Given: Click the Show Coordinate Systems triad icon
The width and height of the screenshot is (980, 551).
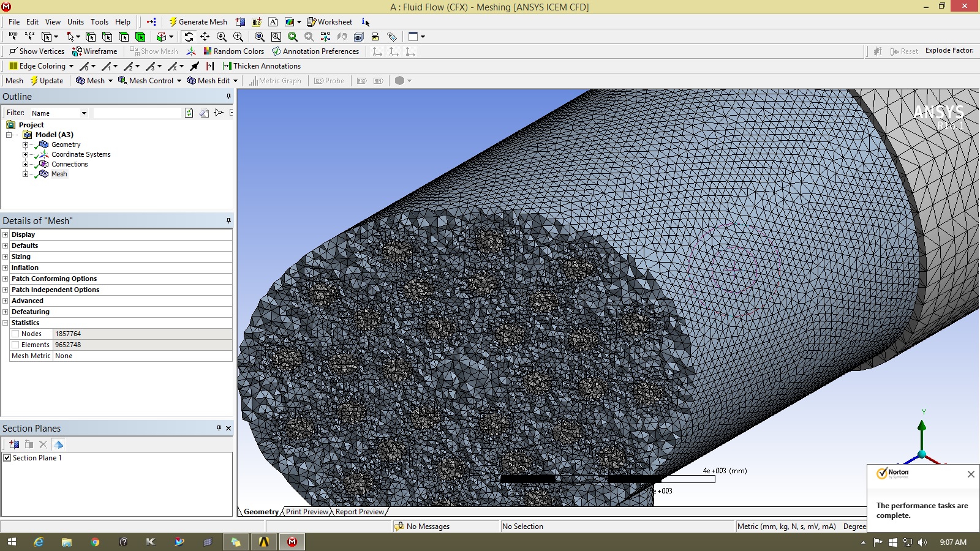Looking at the screenshot, I should [x=191, y=51].
